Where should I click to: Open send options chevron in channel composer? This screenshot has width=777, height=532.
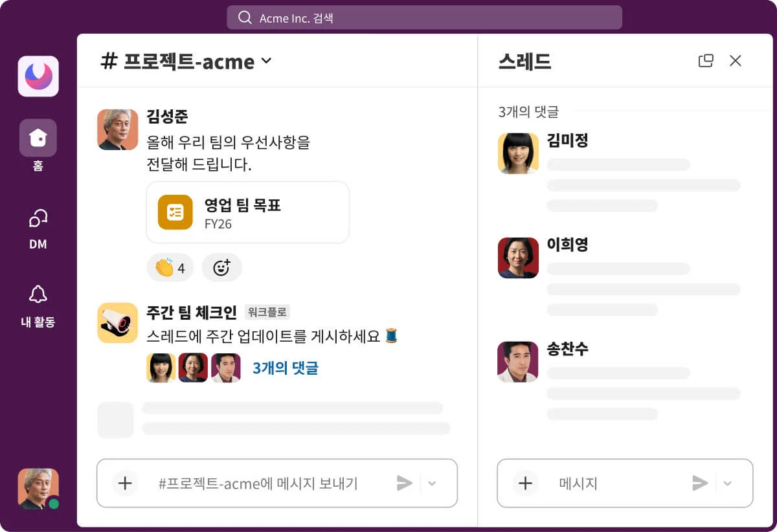[x=433, y=483]
